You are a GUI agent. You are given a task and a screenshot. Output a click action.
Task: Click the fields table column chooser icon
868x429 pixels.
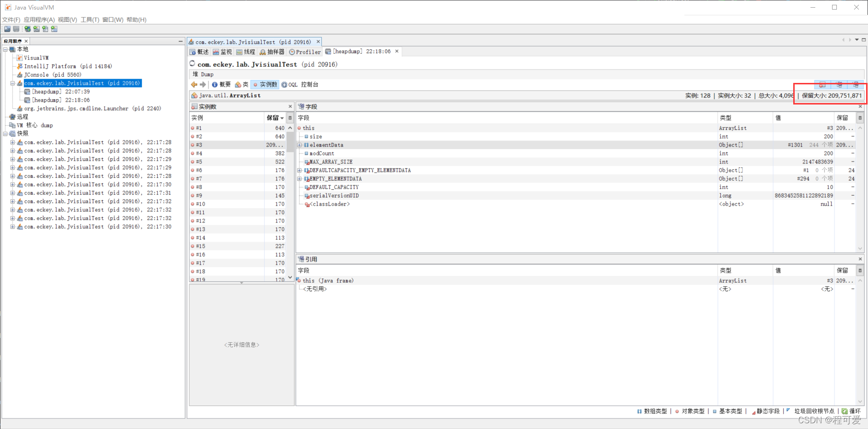[x=860, y=118]
